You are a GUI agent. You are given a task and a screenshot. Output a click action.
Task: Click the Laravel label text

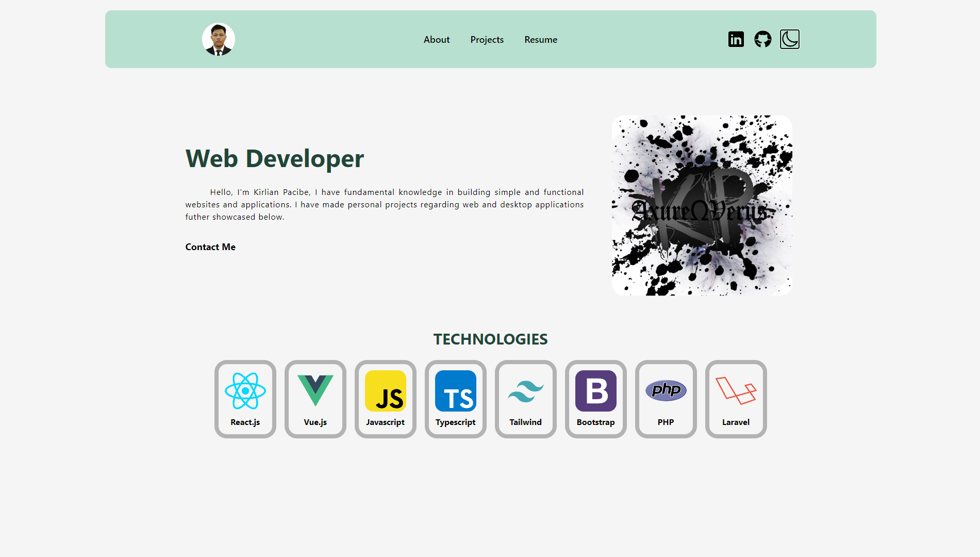click(736, 422)
